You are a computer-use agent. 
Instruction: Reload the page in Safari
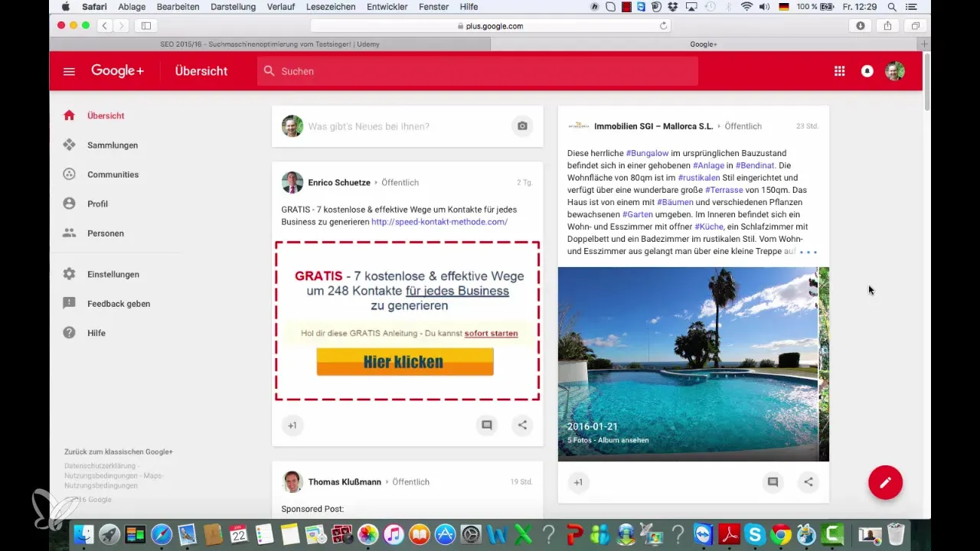point(663,25)
